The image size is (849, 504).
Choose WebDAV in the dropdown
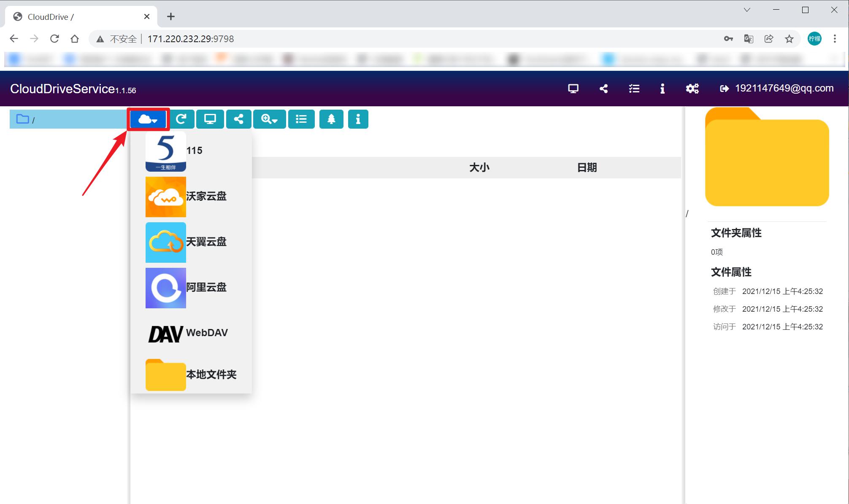click(x=191, y=333)
